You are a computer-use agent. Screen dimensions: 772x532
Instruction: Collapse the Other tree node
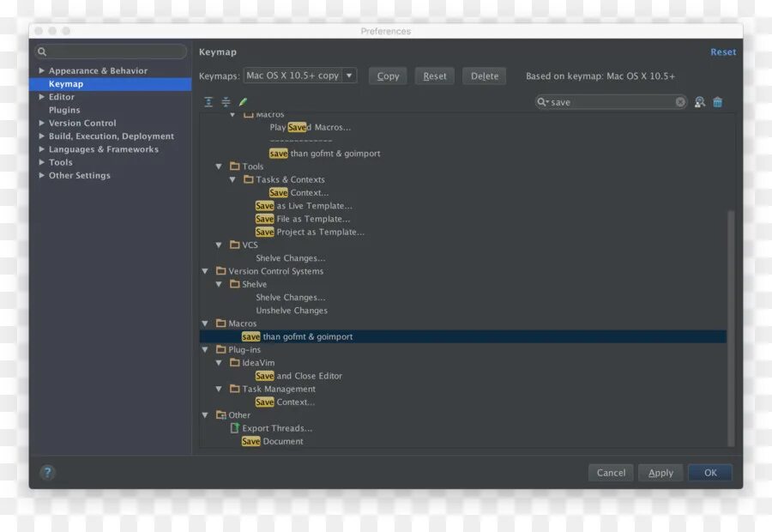pos(205,415)
